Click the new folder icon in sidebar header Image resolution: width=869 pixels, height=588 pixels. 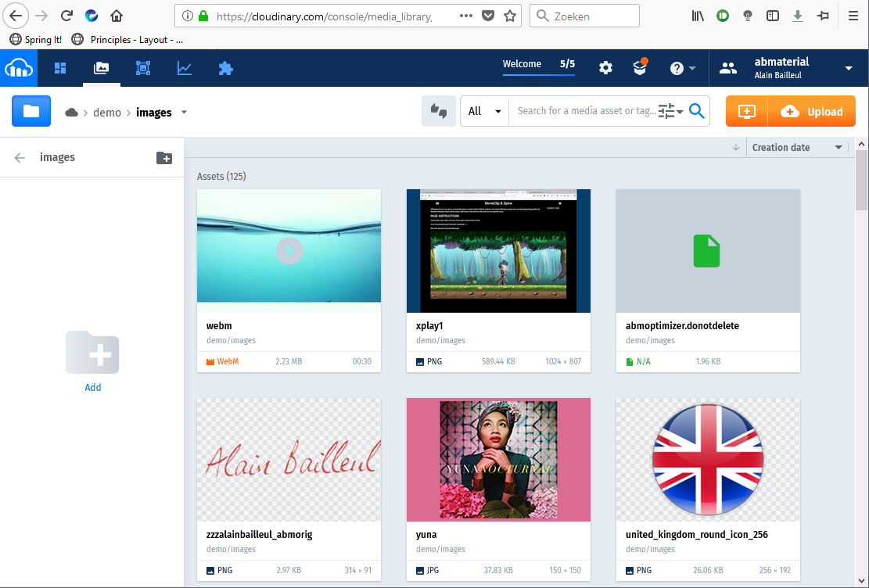pyautogui.click(x=164, y=158)
